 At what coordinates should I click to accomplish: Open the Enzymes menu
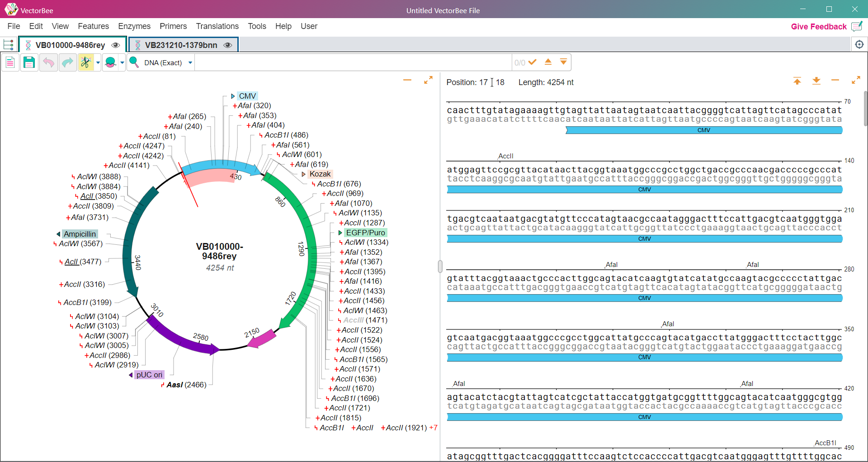pyautogui.click(x=134, y=26)
